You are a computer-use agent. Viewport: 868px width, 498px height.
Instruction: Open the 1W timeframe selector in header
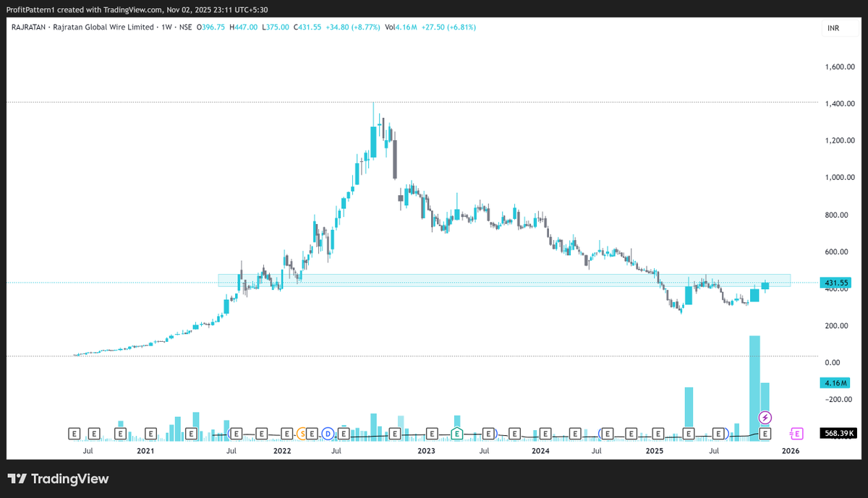coord(166,27)
